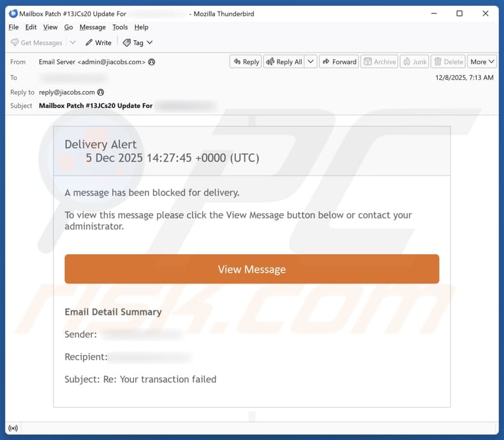The image size is (504, 440).
Task: Open the More actions dropdown
Action: [x=482, y=61]
